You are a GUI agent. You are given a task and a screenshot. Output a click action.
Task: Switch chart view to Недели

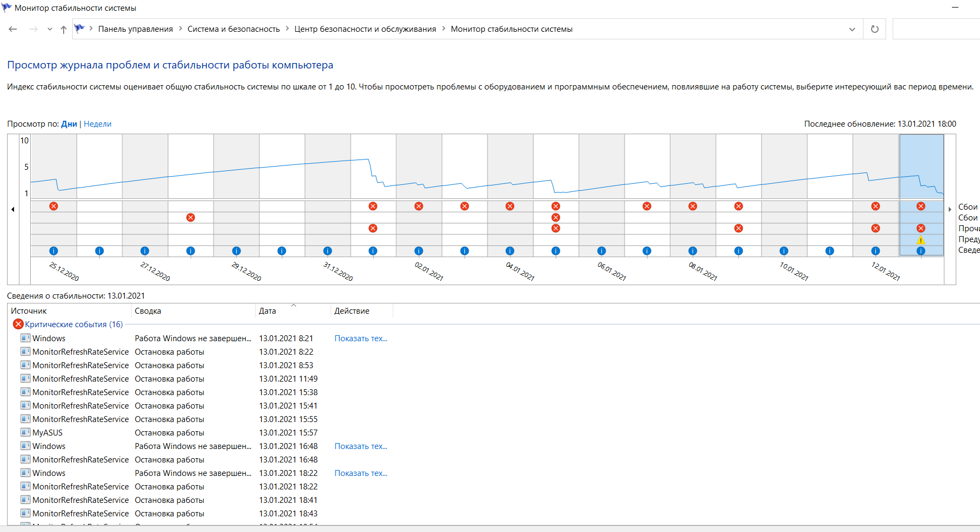tap(98, 124)
